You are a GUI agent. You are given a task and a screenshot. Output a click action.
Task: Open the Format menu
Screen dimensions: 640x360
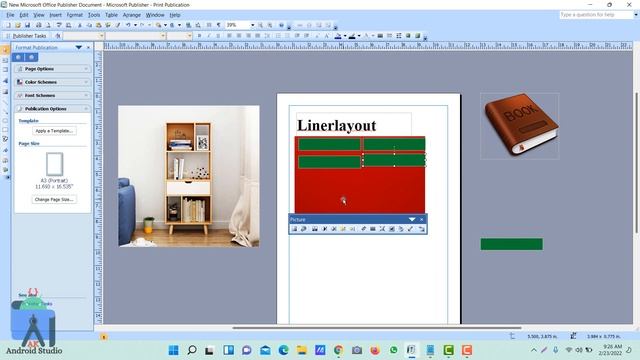75,15
